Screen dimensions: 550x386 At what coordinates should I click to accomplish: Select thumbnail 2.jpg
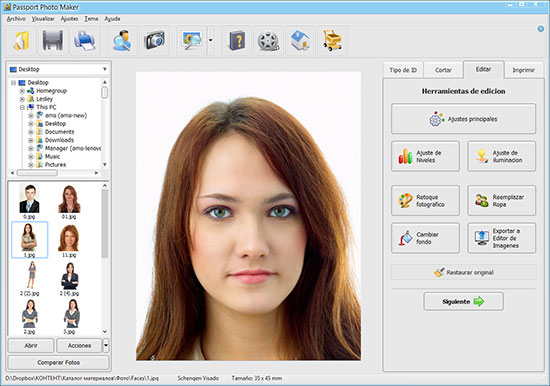(x=29, y=317)
